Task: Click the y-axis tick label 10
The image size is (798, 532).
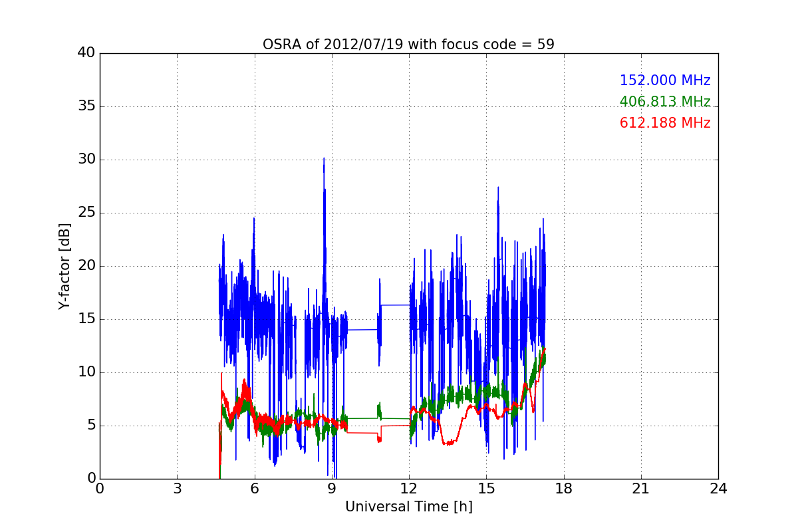Action: (86, 372)
